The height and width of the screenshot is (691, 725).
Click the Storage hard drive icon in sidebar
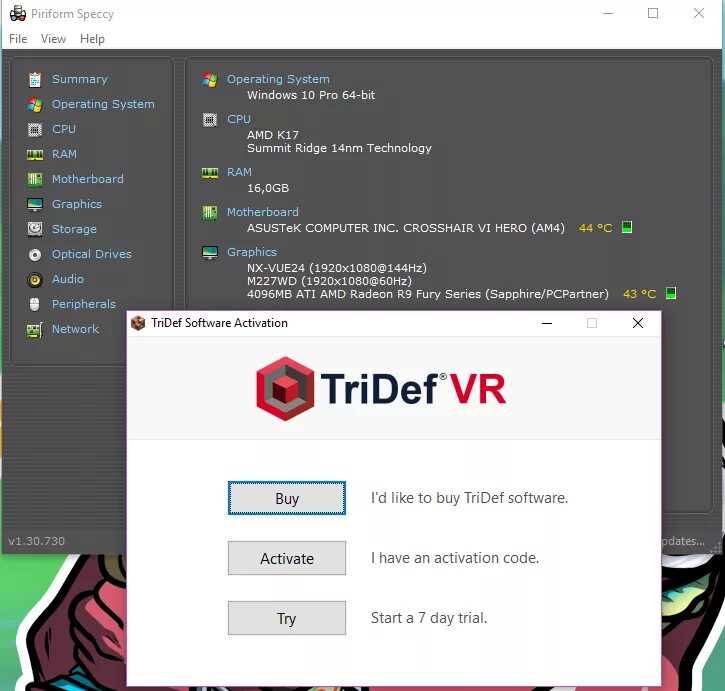click(35, 229)
